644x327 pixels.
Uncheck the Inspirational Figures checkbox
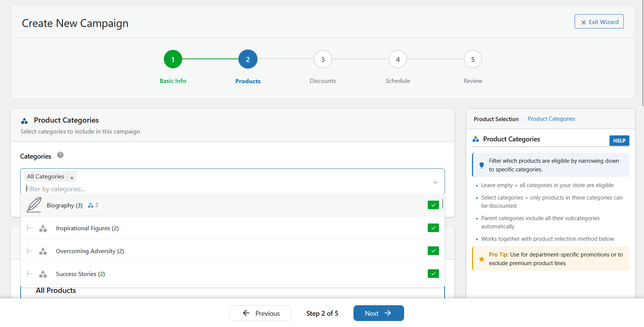pyautogui.click(x=433, y=228)
